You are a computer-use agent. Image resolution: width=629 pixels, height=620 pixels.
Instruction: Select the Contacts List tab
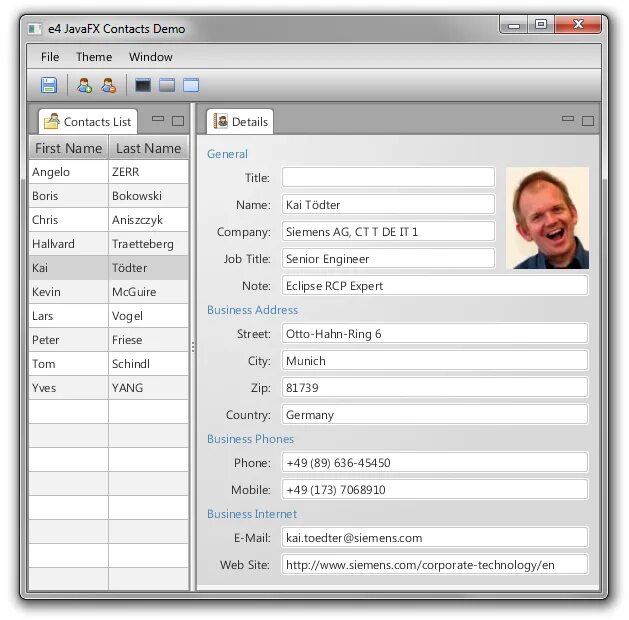point(88,122)
